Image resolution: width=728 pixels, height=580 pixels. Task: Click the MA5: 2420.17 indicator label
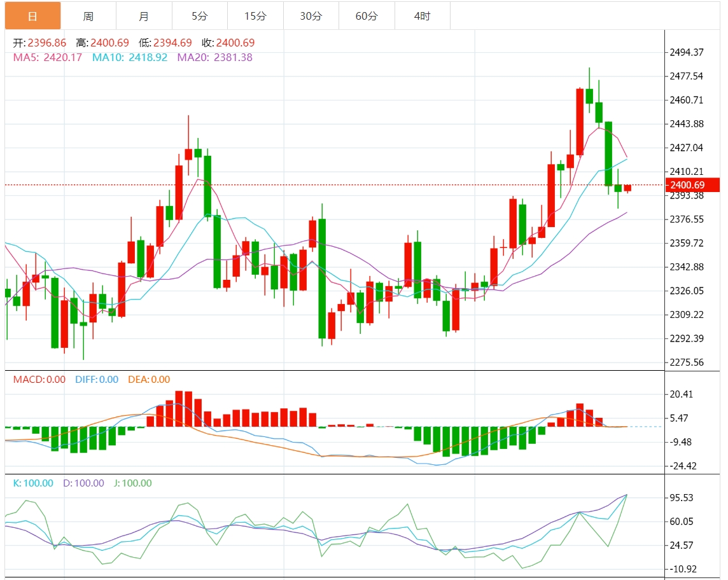(47, 57)
